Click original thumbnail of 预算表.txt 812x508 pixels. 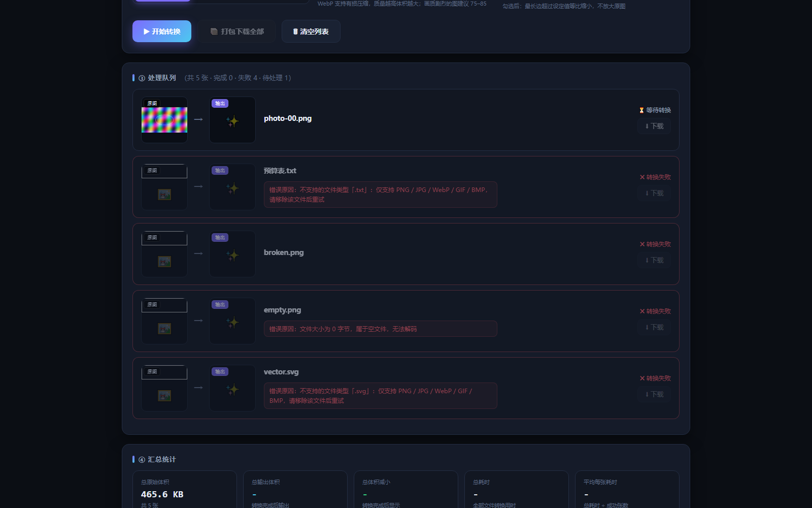click(164, 187)
